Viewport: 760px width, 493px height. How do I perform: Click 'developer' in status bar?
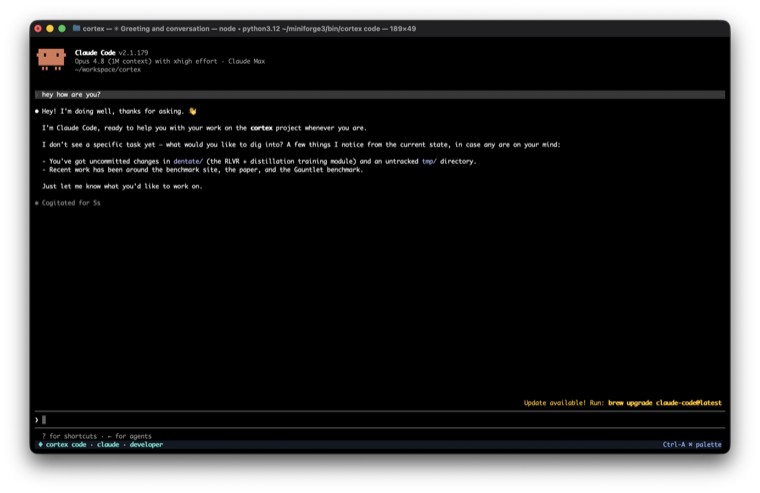coord(146,445)
